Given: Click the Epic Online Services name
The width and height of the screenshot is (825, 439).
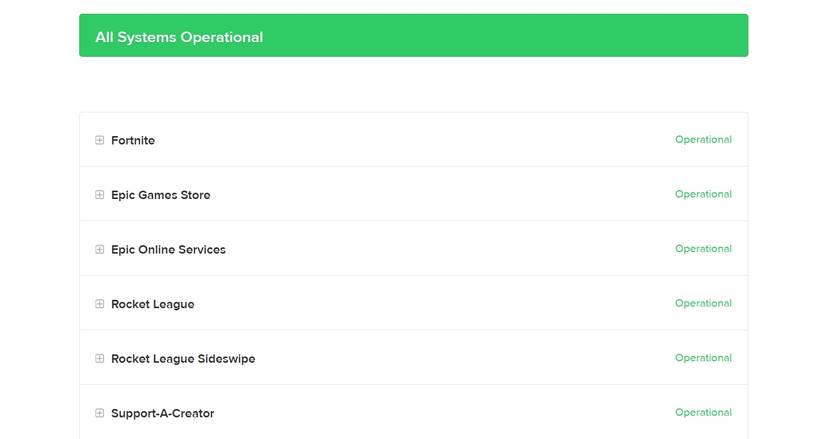Looking at the screenshot, I should (168, 249).
